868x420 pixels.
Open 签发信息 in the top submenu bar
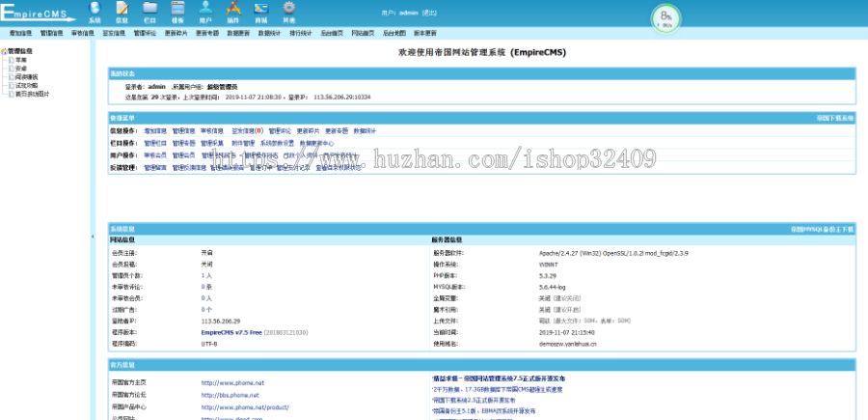click(114, 33)
